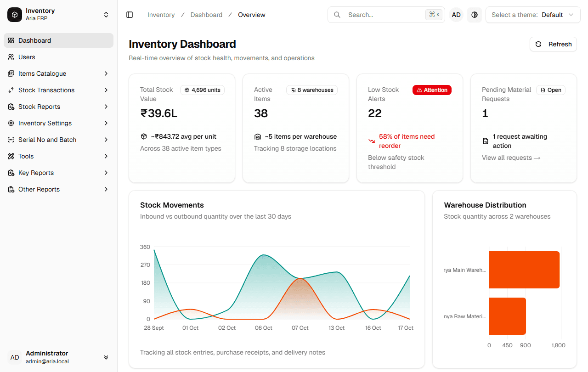Click the Tools wrench icon

click(x=11, y=156)
